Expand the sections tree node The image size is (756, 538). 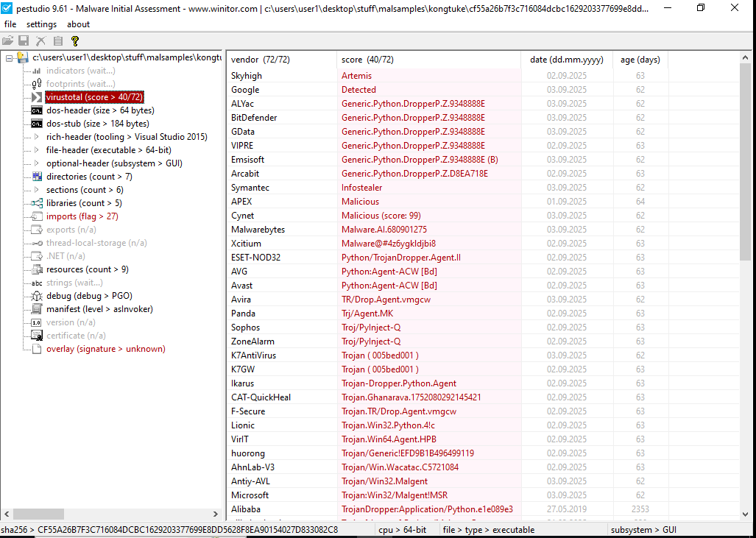click(x=37, y=190)
